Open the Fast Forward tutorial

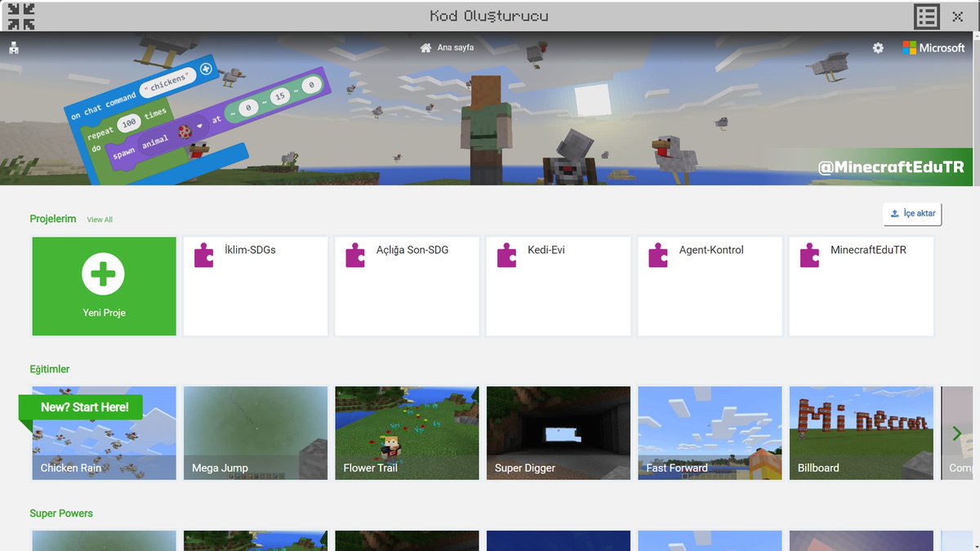click(x=710, y=433)
